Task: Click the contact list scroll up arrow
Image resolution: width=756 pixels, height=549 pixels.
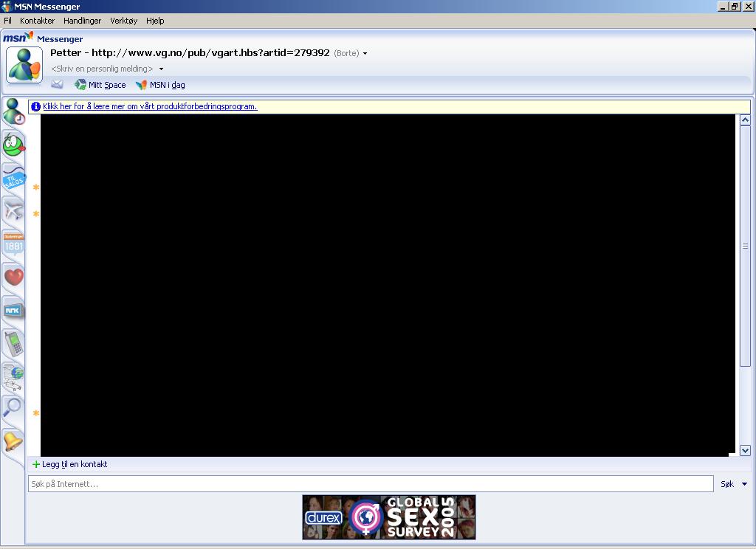Action: coord(745,120)
